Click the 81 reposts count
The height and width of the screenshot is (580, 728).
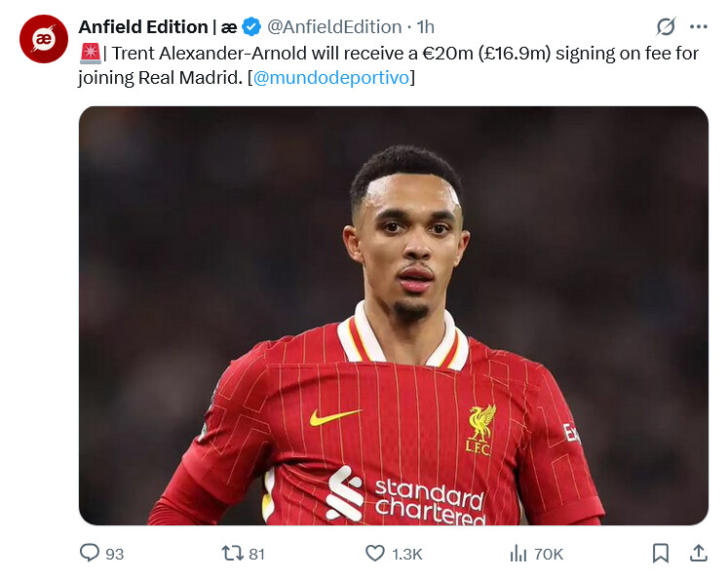coord(256,554)
